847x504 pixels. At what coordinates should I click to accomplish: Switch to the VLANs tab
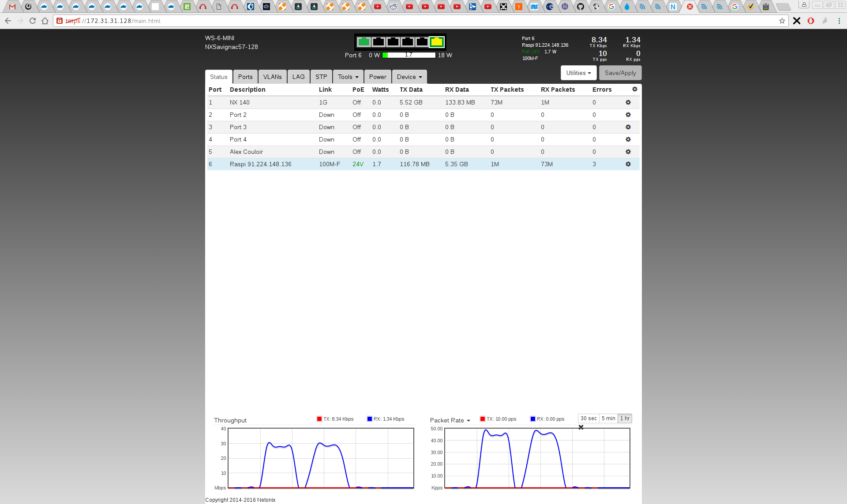(272, 77)
